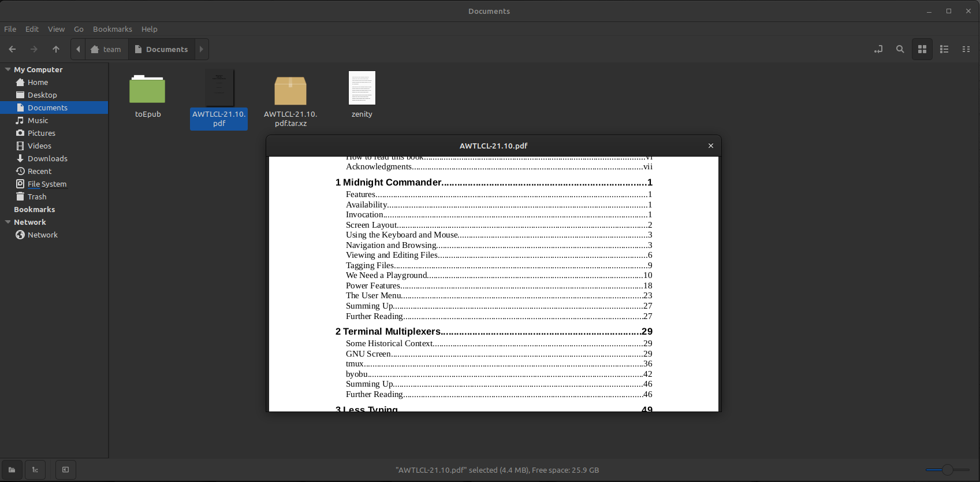980x482 pixels.
Task: Click the status bar selection info text
Action: [497, 470]
